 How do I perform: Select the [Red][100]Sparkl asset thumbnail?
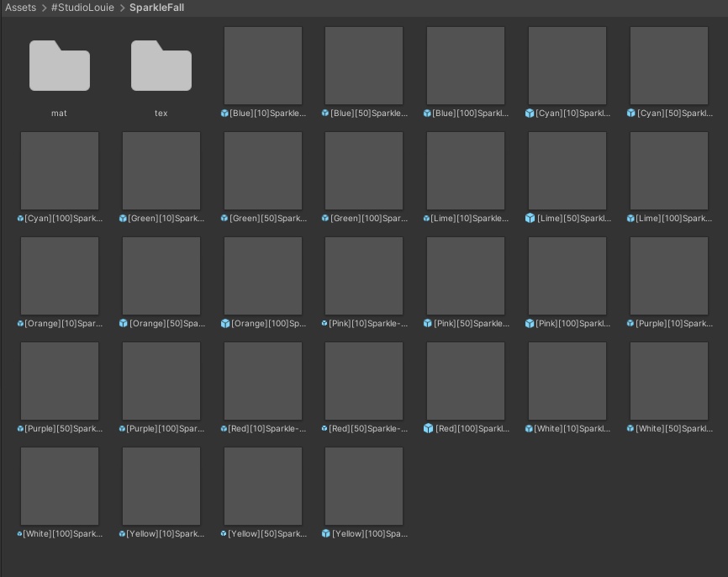point(466,381)
